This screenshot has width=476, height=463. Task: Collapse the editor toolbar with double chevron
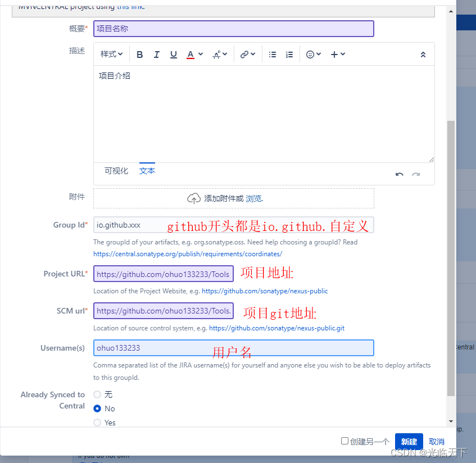click(x=423, y=55)
